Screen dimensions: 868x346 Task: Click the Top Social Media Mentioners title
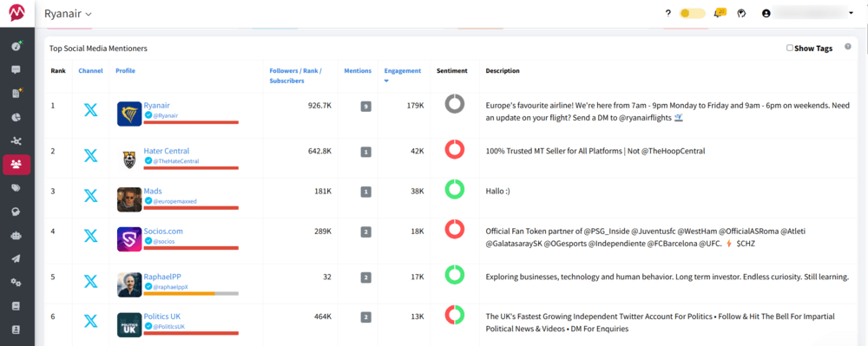pos(98,49)
